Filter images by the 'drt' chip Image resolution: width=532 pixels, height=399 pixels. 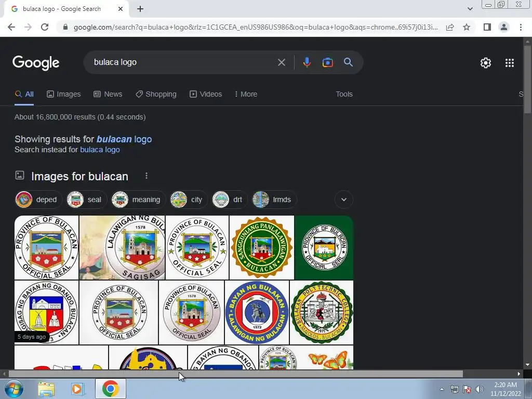pos(230,199)
